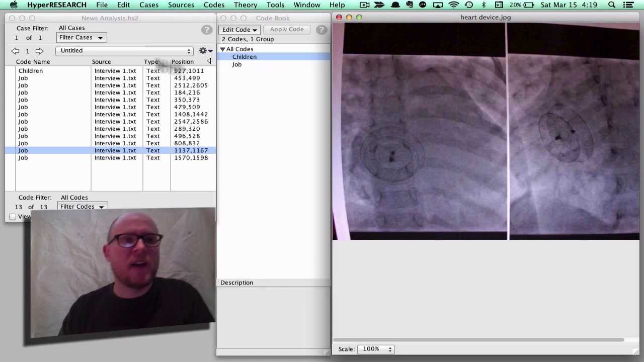Sort by the Type column header
This screenshot has width=644, height=362.
(x=151, y=62)
